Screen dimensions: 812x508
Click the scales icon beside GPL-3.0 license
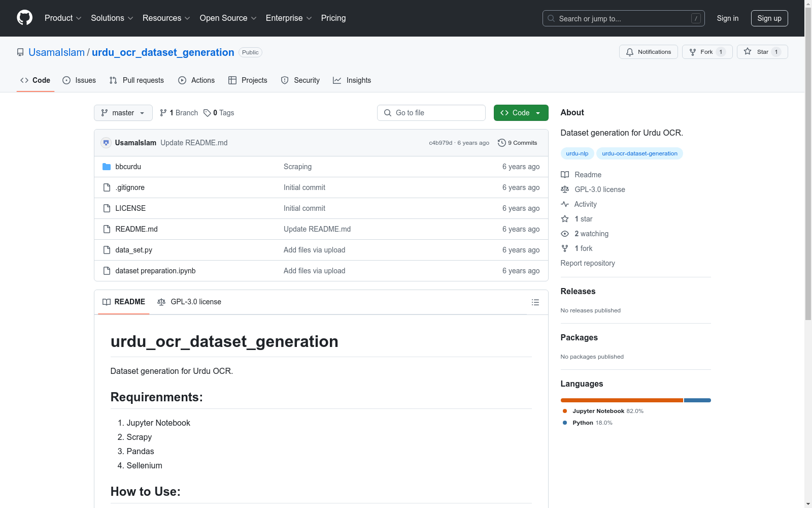click(x=565, y=189)
